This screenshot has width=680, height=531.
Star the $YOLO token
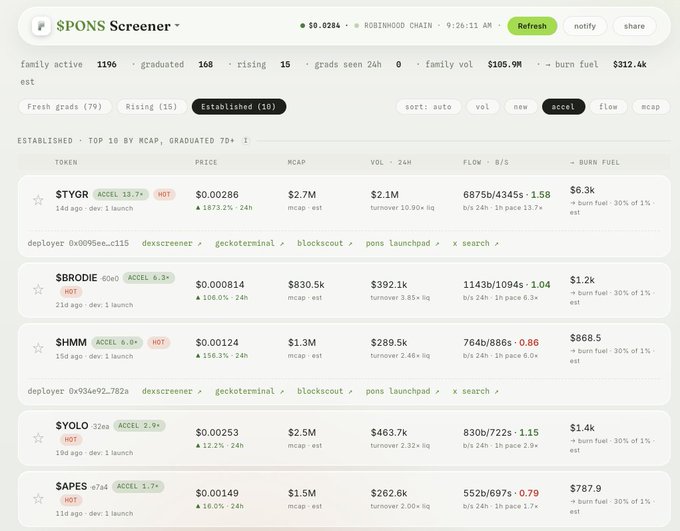(x=38, y=438)
